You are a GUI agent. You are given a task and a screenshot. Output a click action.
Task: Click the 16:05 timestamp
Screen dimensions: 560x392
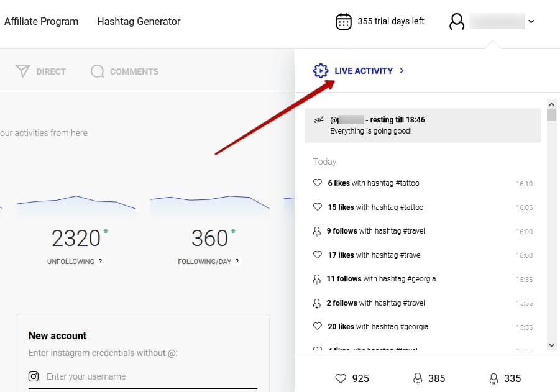point(524,207)
